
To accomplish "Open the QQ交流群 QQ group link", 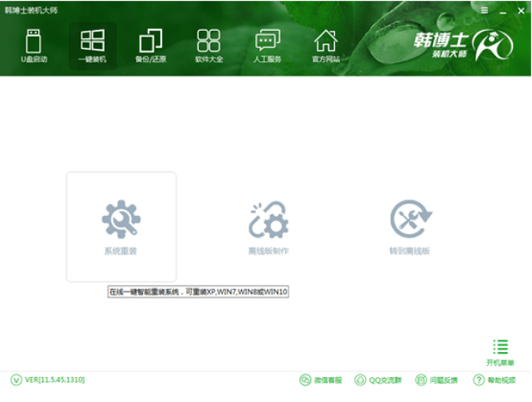I will click(x=378, y=380).
